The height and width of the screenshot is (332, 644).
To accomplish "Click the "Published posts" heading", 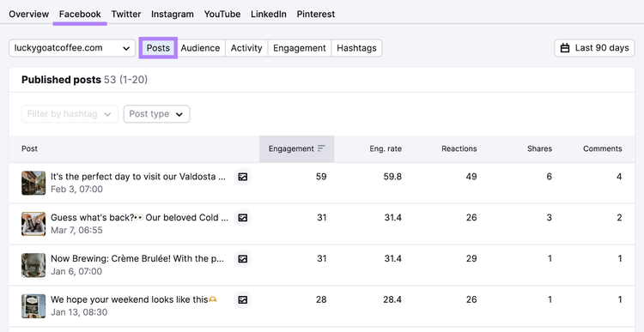I will tap(61, 80).
